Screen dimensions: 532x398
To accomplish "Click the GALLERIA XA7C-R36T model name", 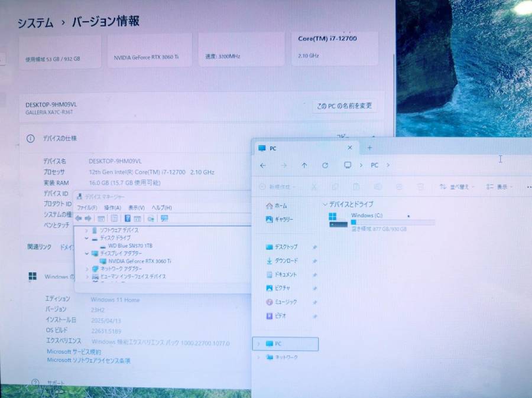I will pos(49,112).
